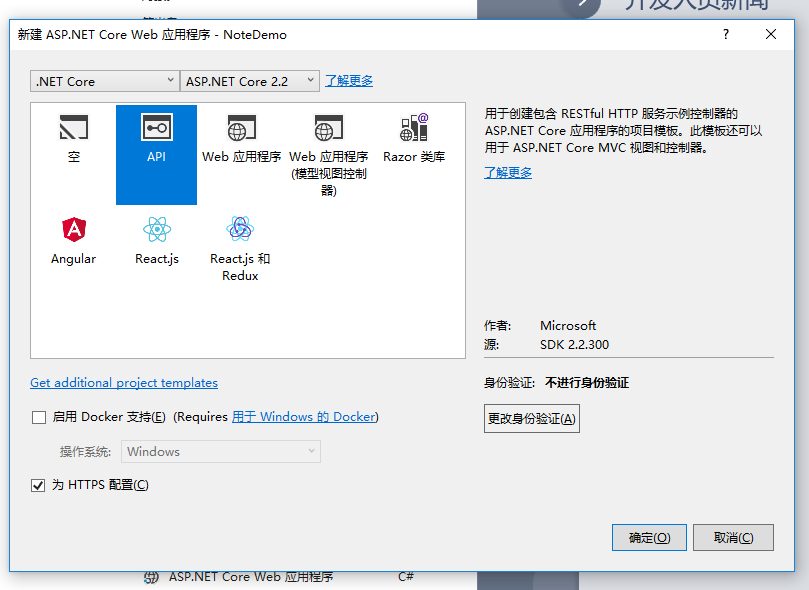This screenshot has height=590, width=809.
Task: Open the .NET Core framework dropdown
Action: (x=105, y=81)
